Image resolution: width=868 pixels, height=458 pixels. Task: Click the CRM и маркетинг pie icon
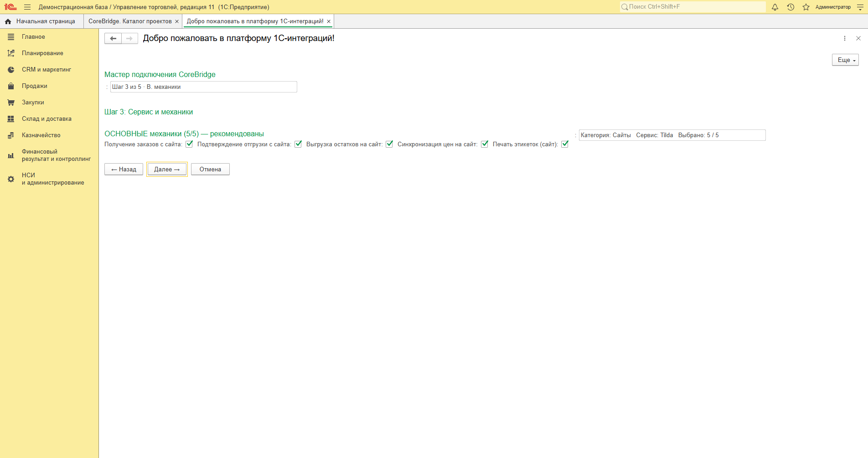[x=11, y=70]
